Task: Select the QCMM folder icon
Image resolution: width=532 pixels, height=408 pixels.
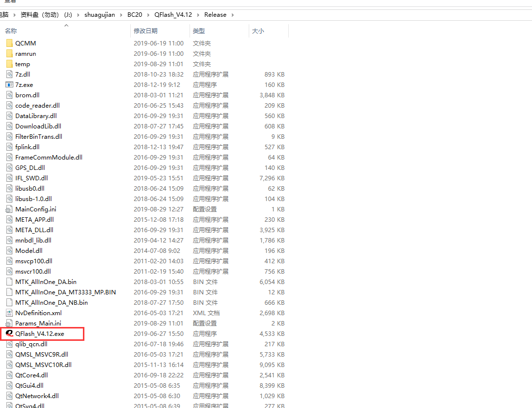Action: 9,43
